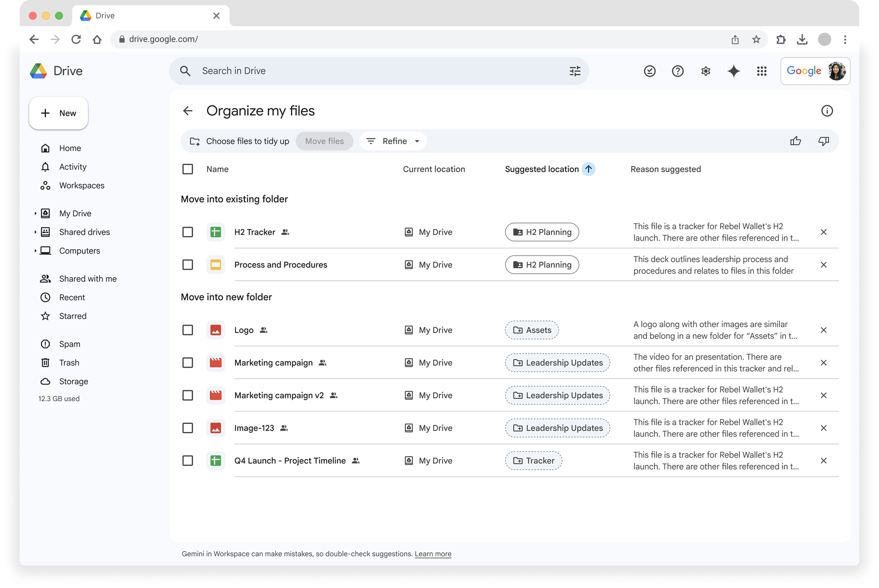Click inside the Search in Drive field
This screenshot has width=879, height=588.
(337, 71)
